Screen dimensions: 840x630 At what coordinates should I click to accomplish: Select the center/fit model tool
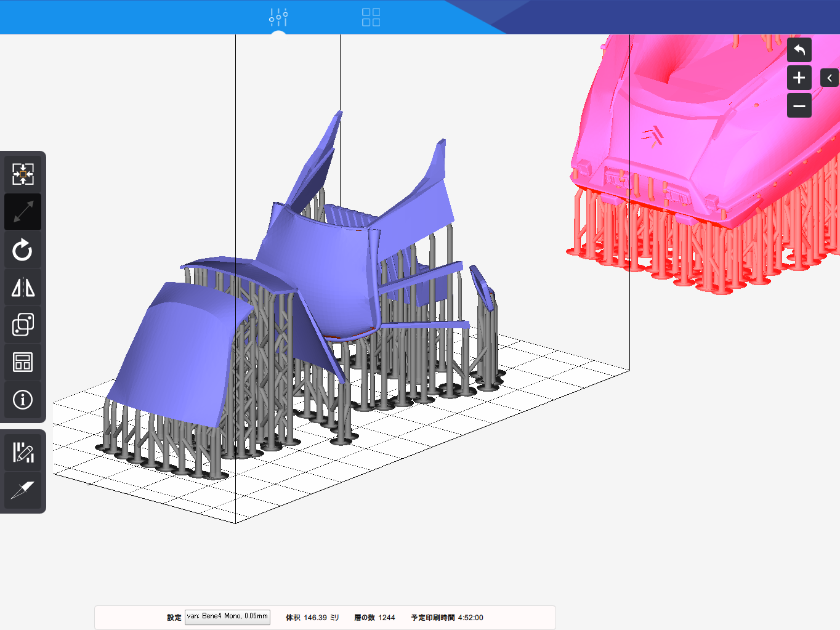(x=23, y=174)
